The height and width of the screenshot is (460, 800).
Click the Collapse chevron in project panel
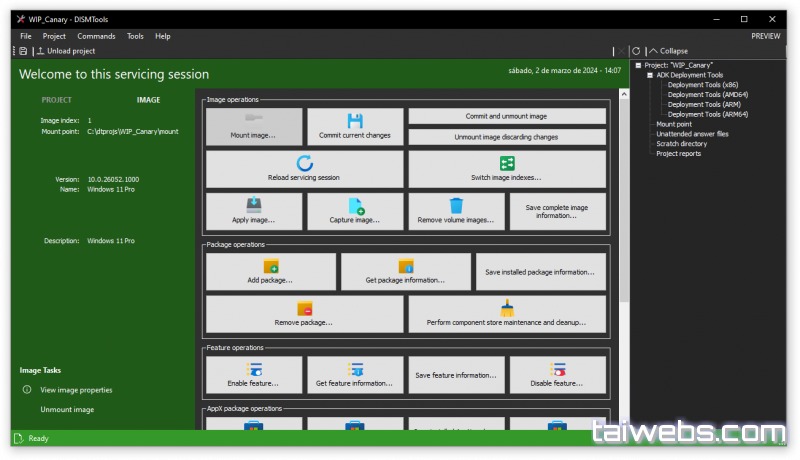[653, 51]
